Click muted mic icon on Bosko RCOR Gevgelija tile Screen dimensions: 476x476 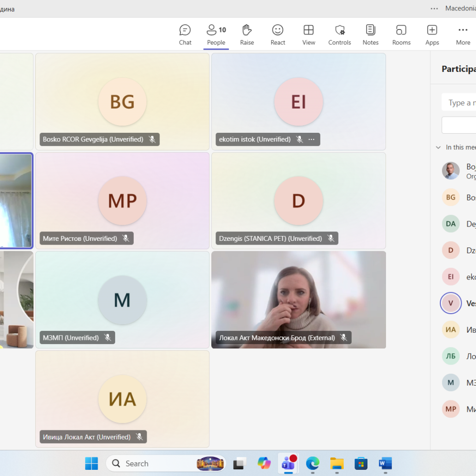point(152,139)
